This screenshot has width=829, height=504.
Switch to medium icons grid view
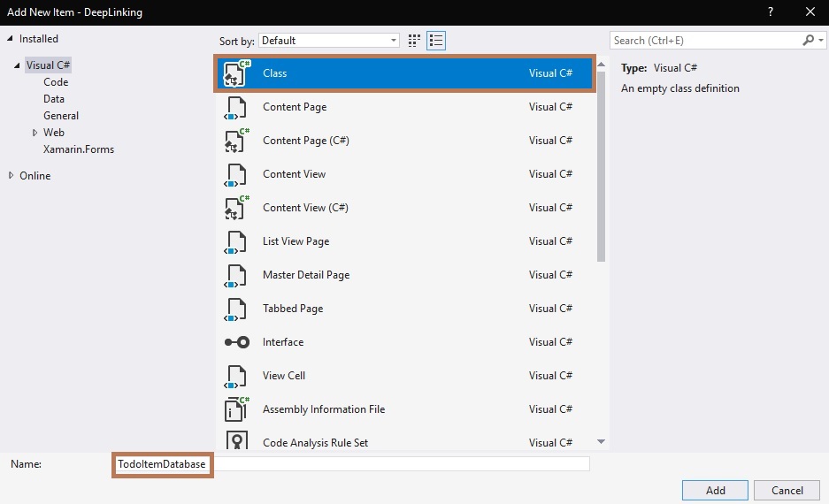click(414, 41)
